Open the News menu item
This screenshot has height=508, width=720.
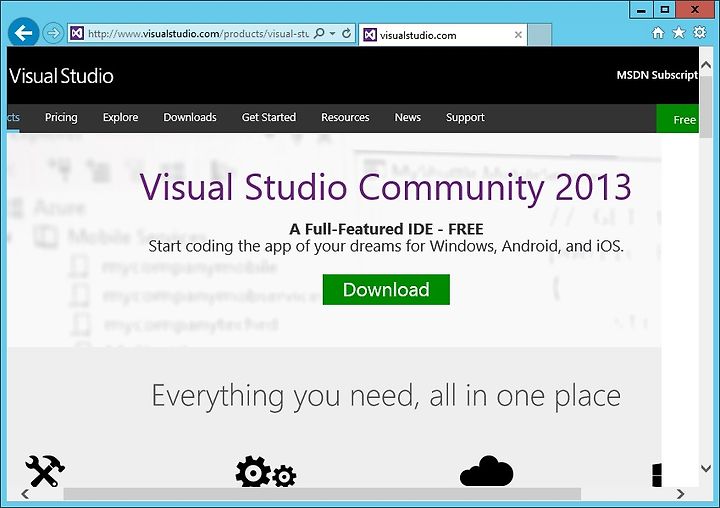[407, 118]
